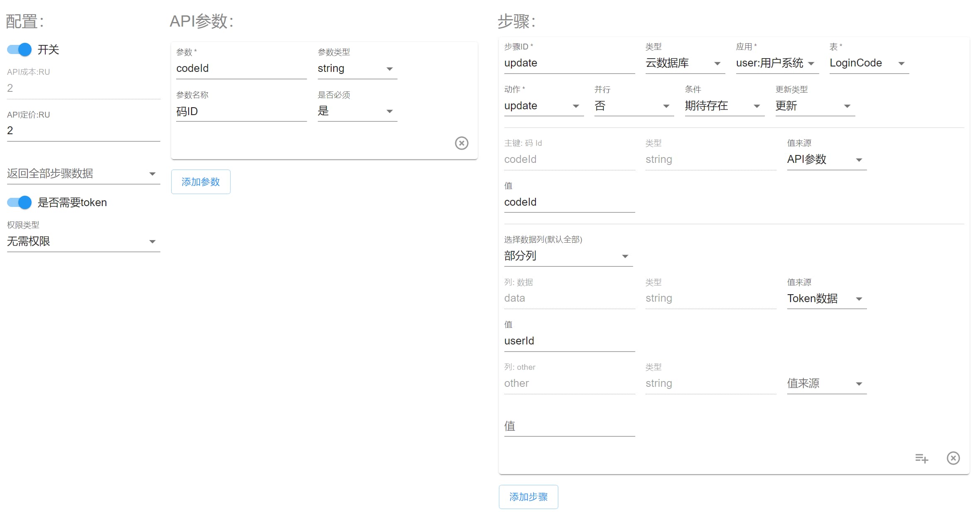Image resolution: width=980 pixels, height=514 pixels.
Task: Open the Token数据 值来源 dropdown
Action: coord(826,299)
